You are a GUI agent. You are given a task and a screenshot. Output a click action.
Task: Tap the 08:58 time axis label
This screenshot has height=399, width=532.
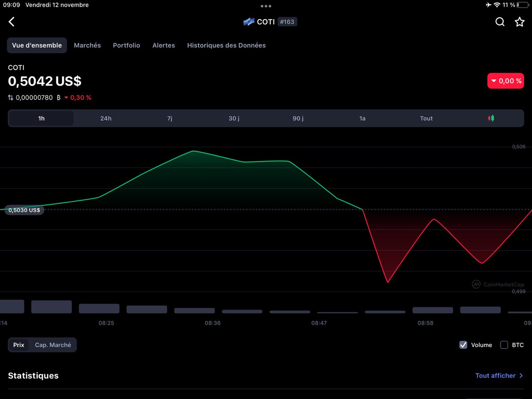pyautogui.click(x=426, y=323)
